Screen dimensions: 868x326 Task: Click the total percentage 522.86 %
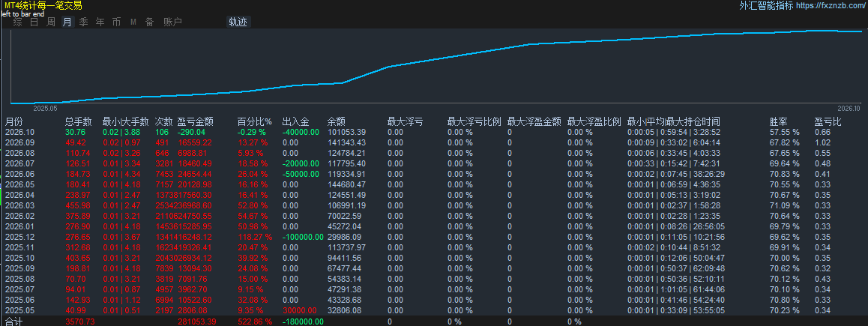tap(255, 321)
